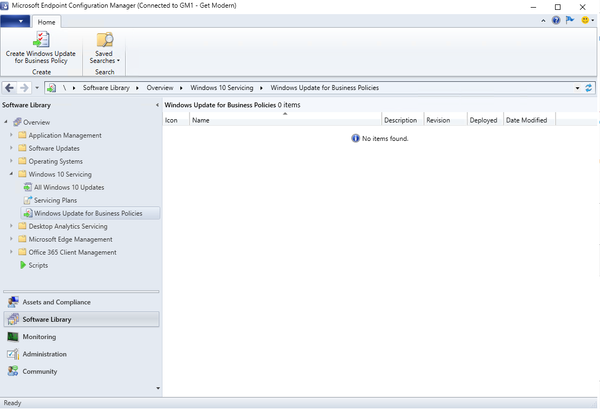Select the Desktop Analytics Servicing tree item
This screenshot has width=600, height=409.
tap(68, 226)
